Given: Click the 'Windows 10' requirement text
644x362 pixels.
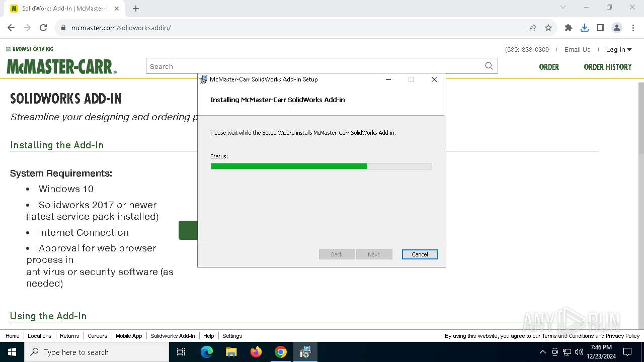Looking at the screenshot, I should 66,189.
